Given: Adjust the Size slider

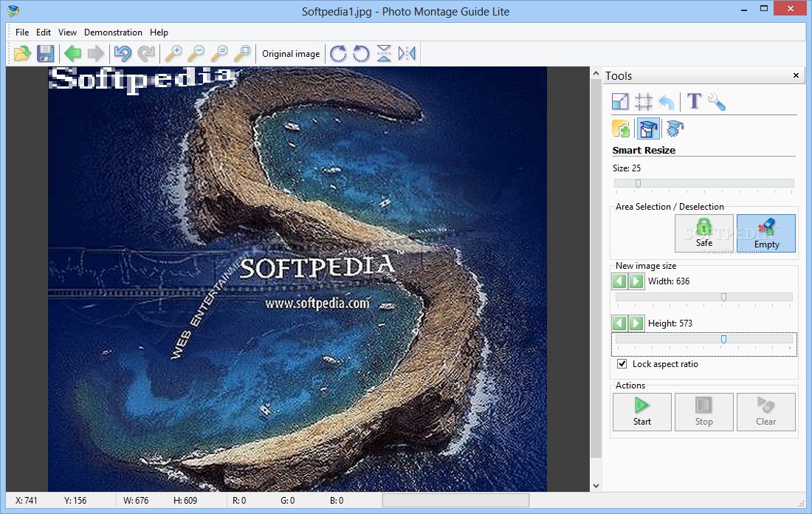Looking at the screenshot, I should pyautogui.click(x=703, y=183).
